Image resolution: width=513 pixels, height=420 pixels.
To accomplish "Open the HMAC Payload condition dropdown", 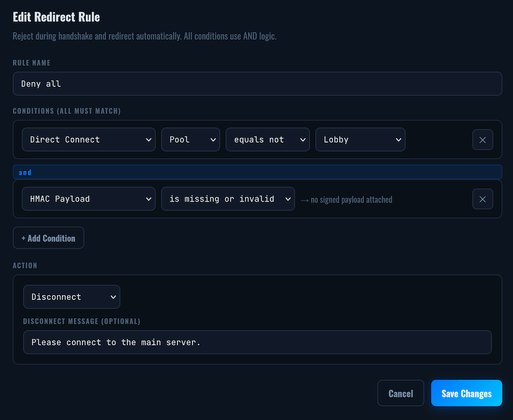I will click(89, 199).
